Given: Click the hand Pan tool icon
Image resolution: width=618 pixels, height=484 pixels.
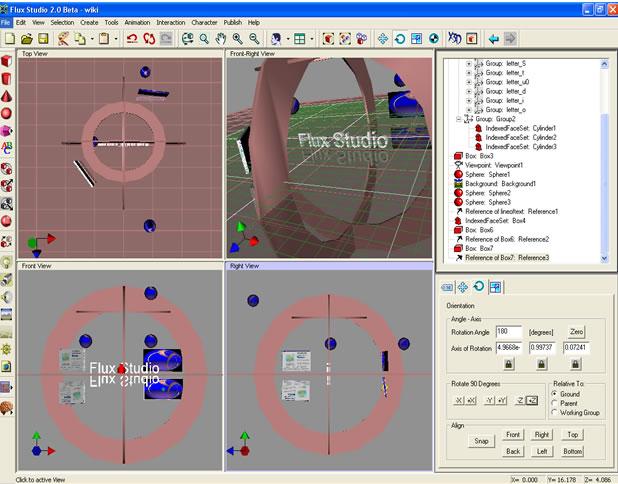Looking at the screenshot, I should [x=221, y=39].
